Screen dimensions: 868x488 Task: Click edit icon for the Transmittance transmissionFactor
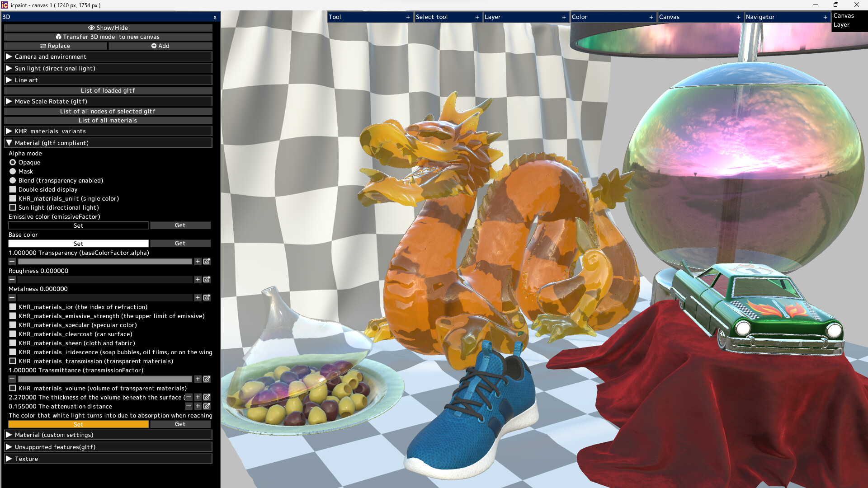[x=207, y=379]
